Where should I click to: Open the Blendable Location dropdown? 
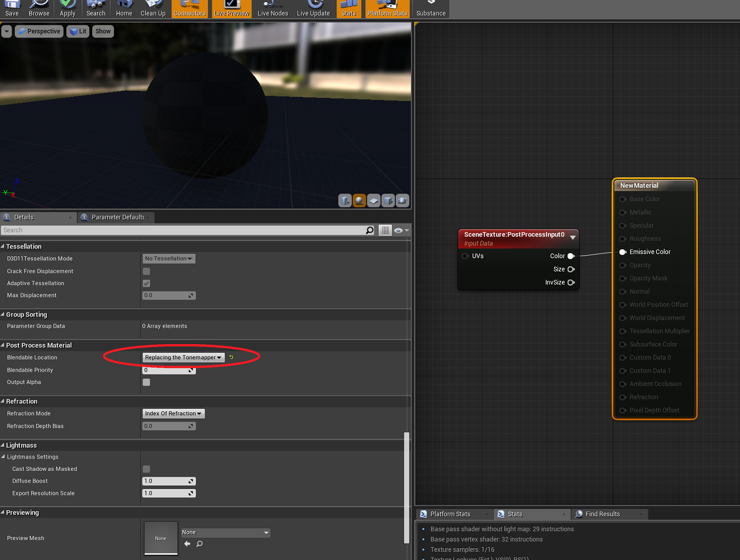182,357
